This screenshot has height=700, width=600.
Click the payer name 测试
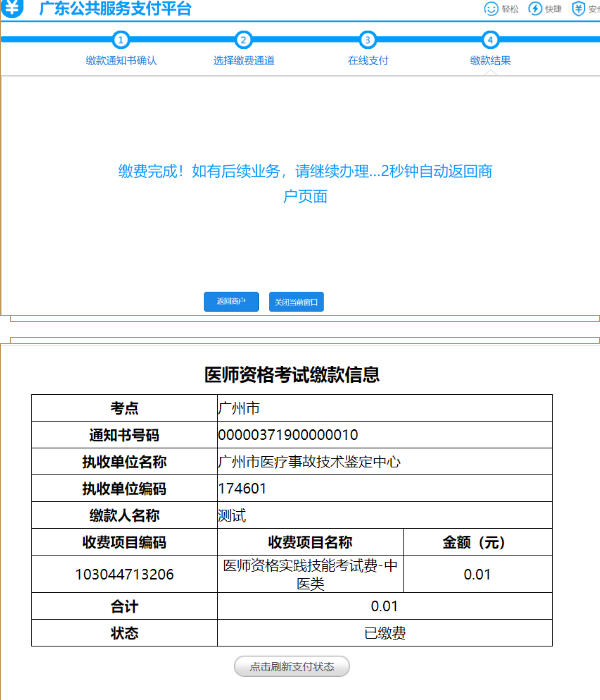pos(232,516)
